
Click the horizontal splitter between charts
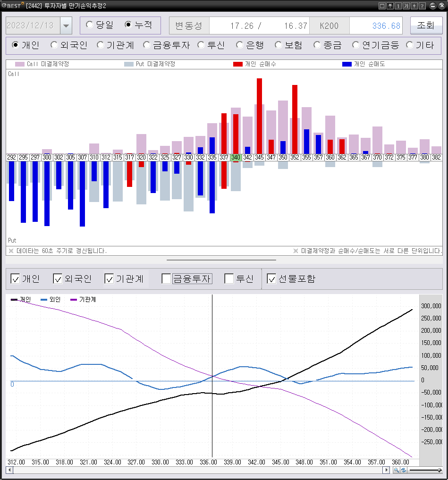pos(221,260)
